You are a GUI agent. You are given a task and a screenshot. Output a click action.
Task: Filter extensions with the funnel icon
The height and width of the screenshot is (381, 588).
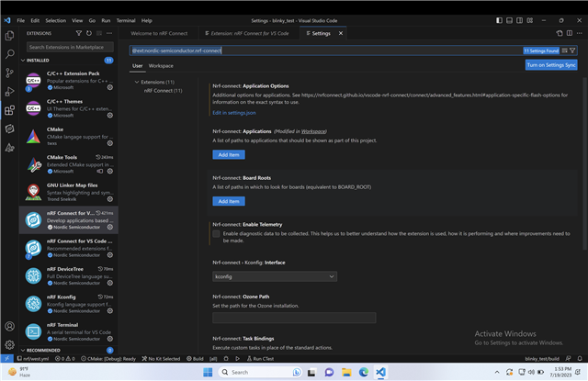[x=79, y=33]
